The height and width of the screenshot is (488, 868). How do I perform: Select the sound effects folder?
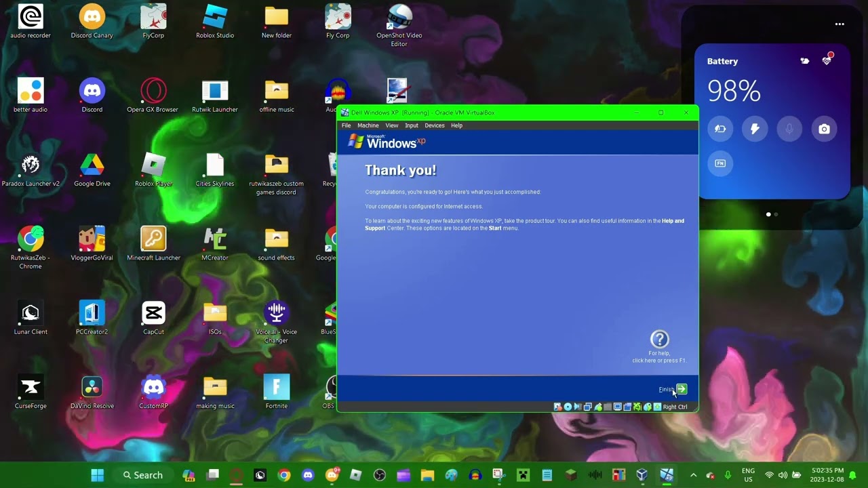[x=277, y=244]
